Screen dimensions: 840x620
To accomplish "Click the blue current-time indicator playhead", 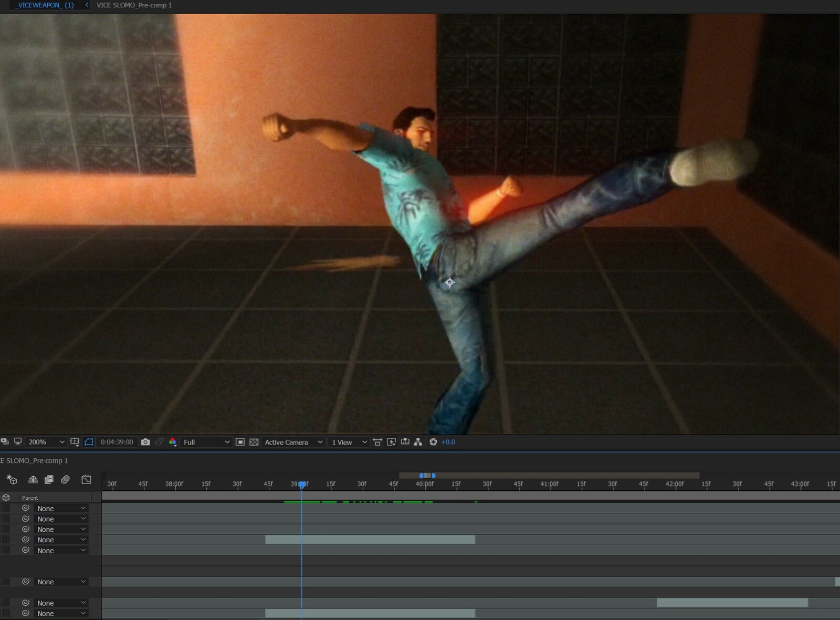I will coord(302,485).
